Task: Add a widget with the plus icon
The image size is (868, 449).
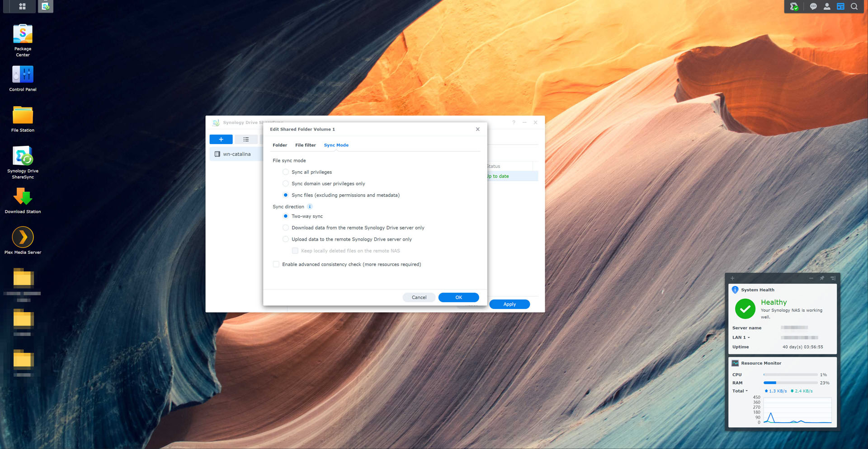Action: tap(732, 278)
